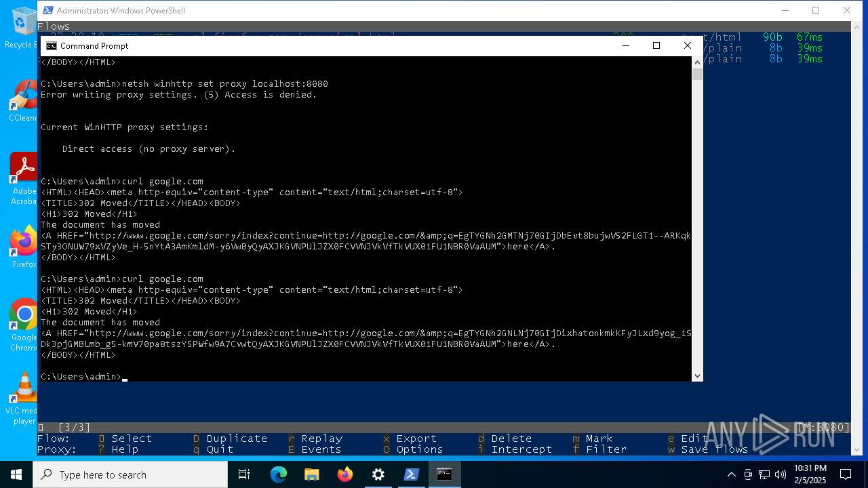The width and height of the screenshot is (868, 488).
Task: Open Task View on the taskbar
Action: (244, 474)
